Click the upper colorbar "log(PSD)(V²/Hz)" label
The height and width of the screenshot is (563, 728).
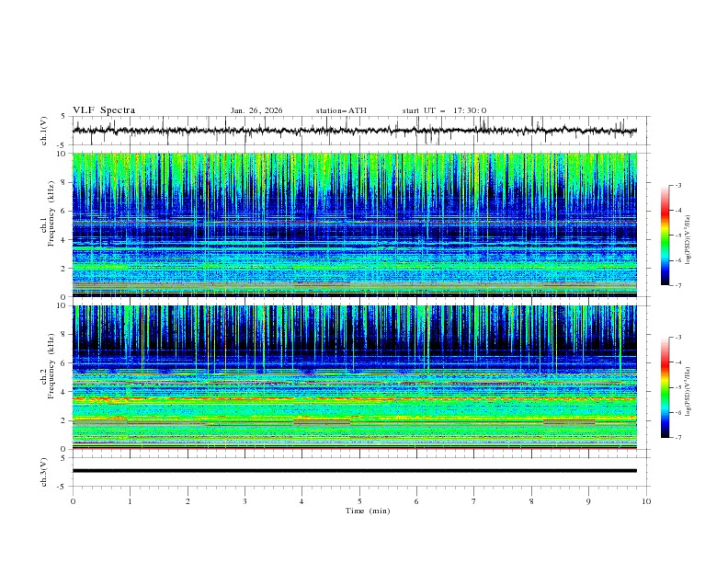point(688,240)
